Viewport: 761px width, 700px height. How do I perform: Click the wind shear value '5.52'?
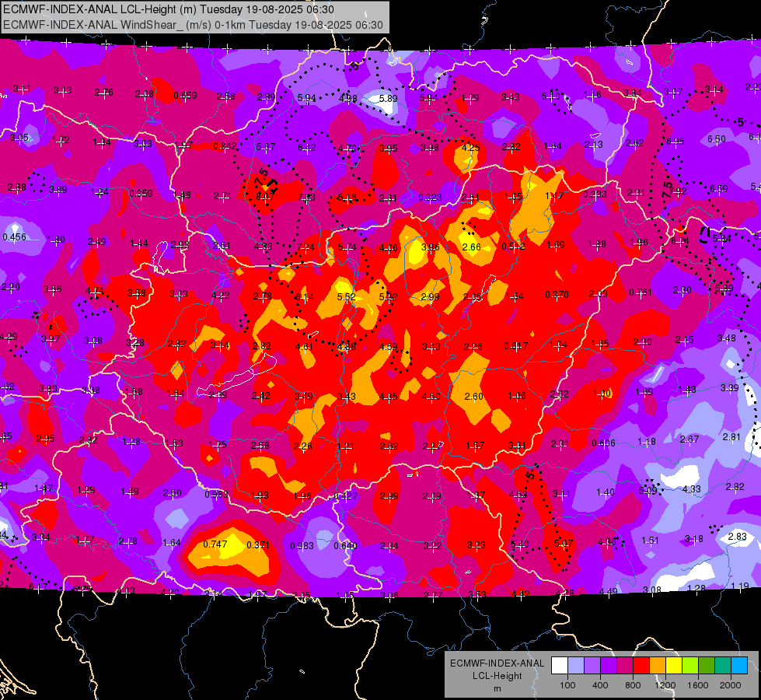click(x=347, y=296)
